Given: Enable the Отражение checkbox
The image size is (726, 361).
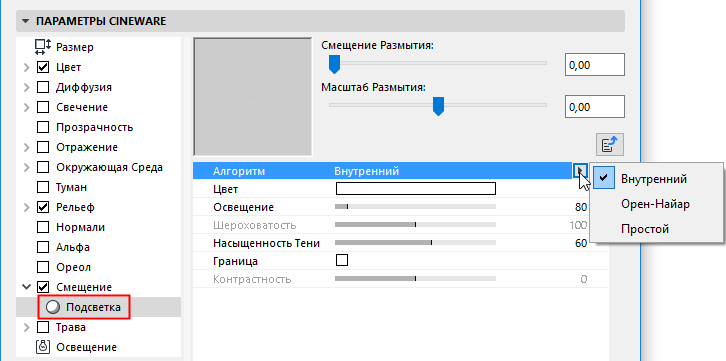Looking at the screenshot, I should coord(43,147).
